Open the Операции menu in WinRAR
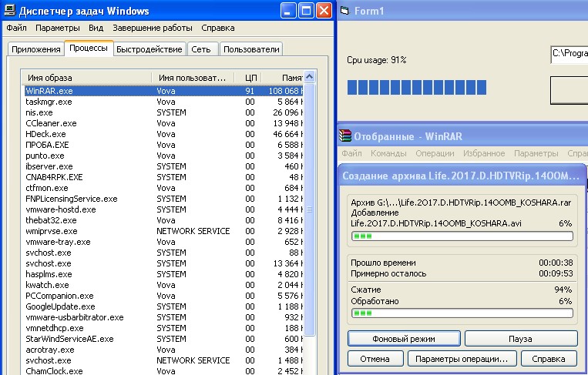Screen dimensions: 588x375 (435, 153)
